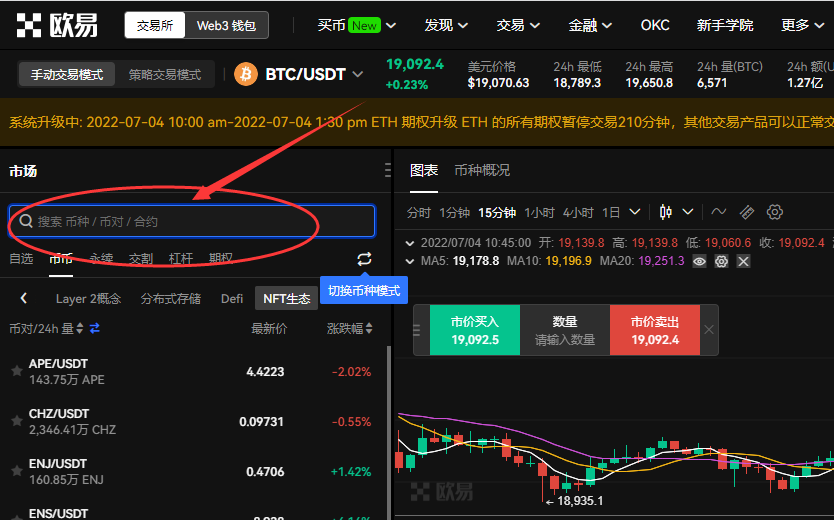Select the 1分钟 interval
This screenshot has width=834, height=520.
[x=454, y=213]
